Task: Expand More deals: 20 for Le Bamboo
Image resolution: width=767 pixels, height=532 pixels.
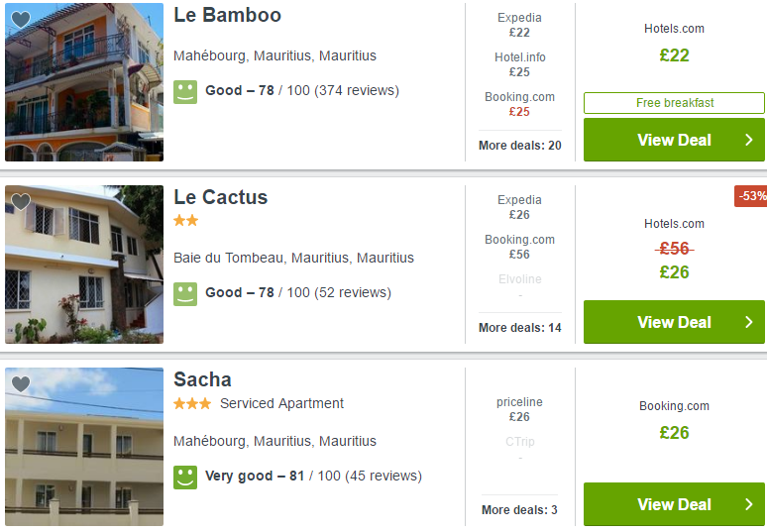Action: [x=519, y=146]
